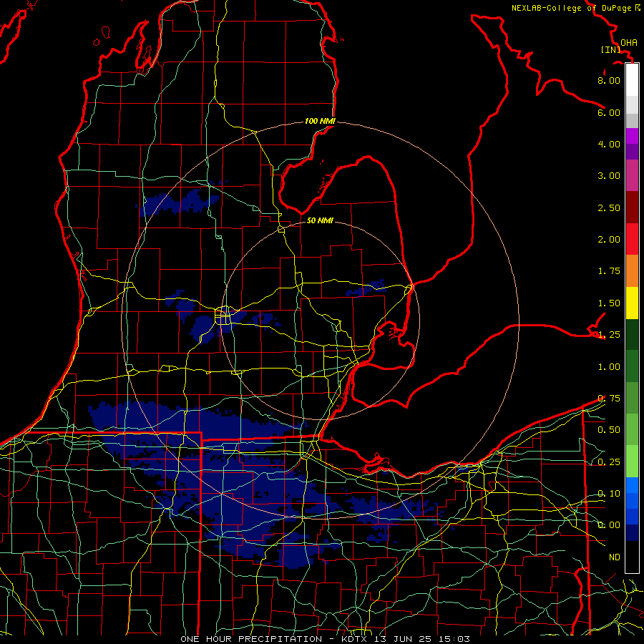Click the 2.00 legend value
The height and width of the screenshot is (644, 644).
pos(609,240)
